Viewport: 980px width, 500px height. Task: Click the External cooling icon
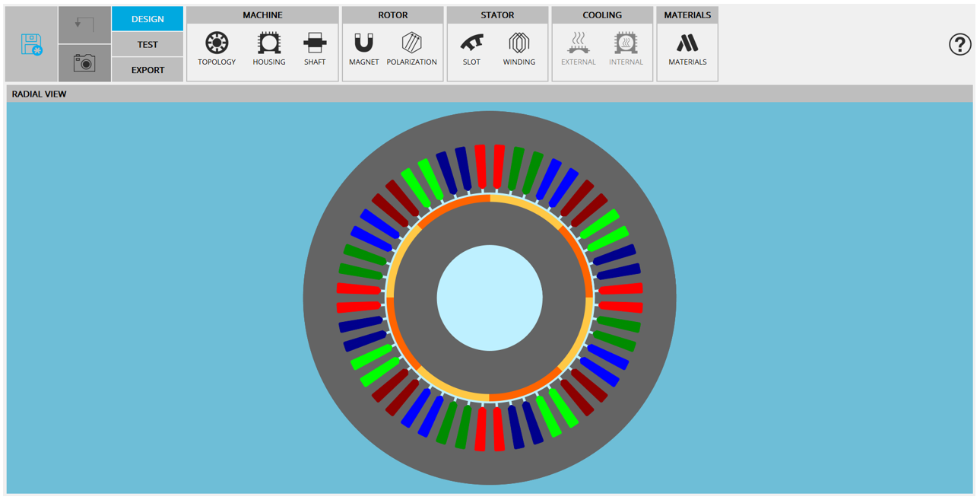578,48
